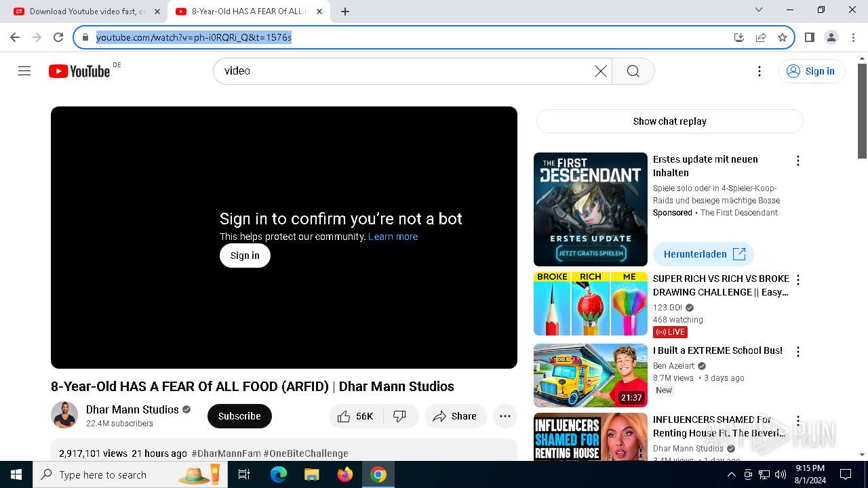Screen dimensions: 868x488
Task: Open options for INFLUENCERS SHAMED video
Action: 798,421
